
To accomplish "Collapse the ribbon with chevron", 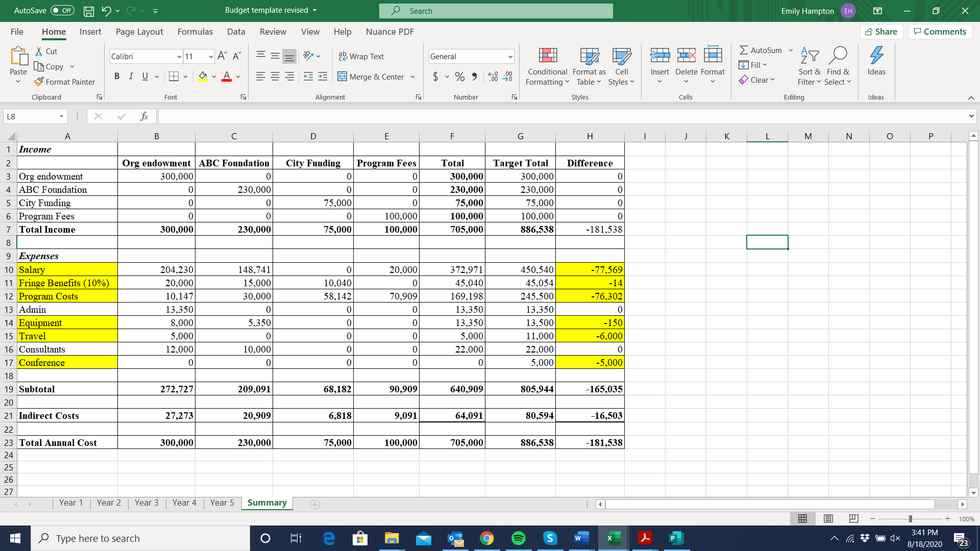I will (971, 97).
